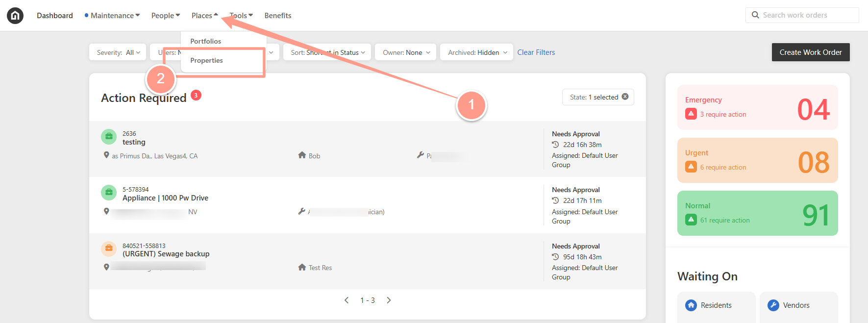This screenshot has height=323, width=868.
Task: Click the Needs Approval status for testing
Action: 576,134
